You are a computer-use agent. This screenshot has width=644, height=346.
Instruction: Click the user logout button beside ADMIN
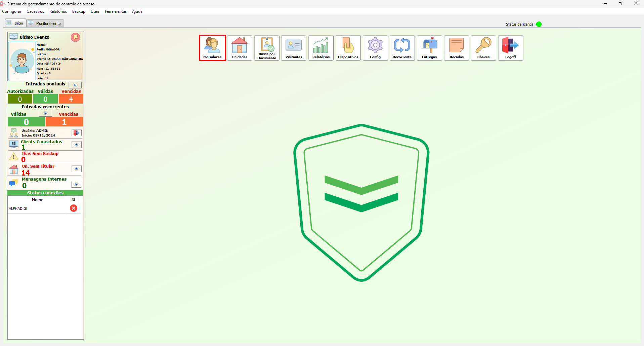coord(77,133)
